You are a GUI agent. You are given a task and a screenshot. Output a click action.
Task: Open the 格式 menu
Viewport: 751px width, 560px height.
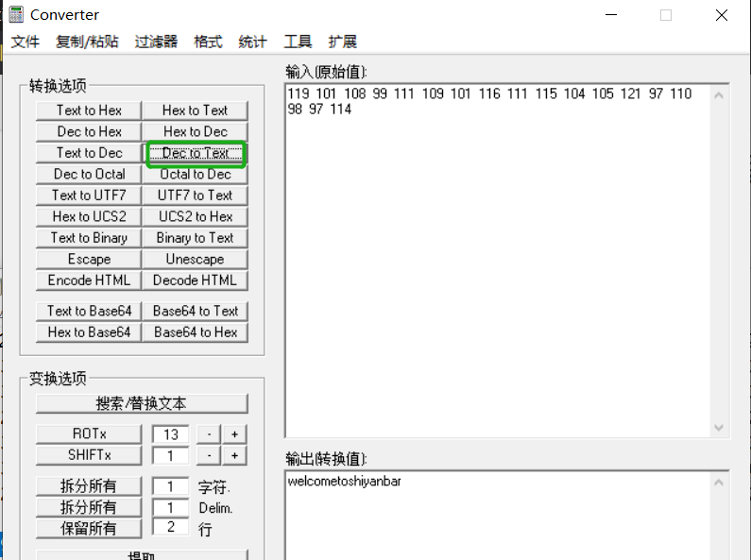[x=208, y=42]
